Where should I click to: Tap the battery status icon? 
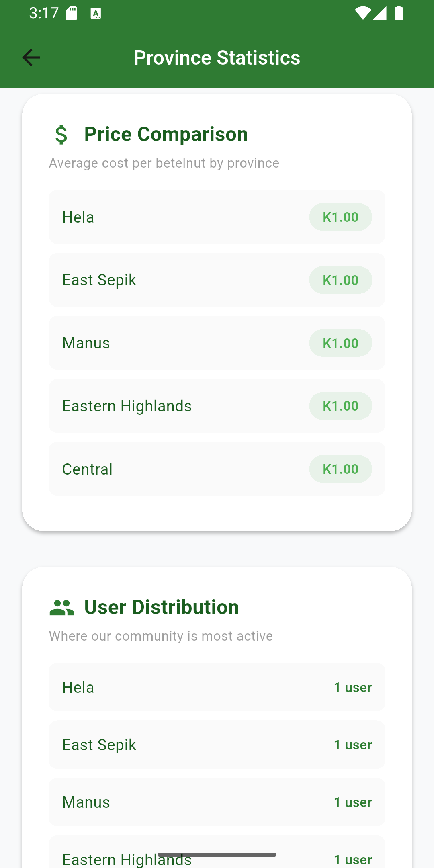(x=399, y=13)
